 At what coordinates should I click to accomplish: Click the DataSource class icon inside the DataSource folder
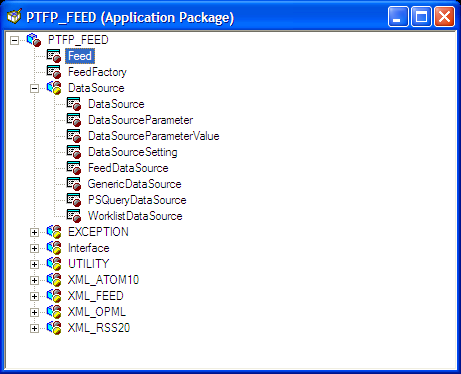tap(74, 104)
